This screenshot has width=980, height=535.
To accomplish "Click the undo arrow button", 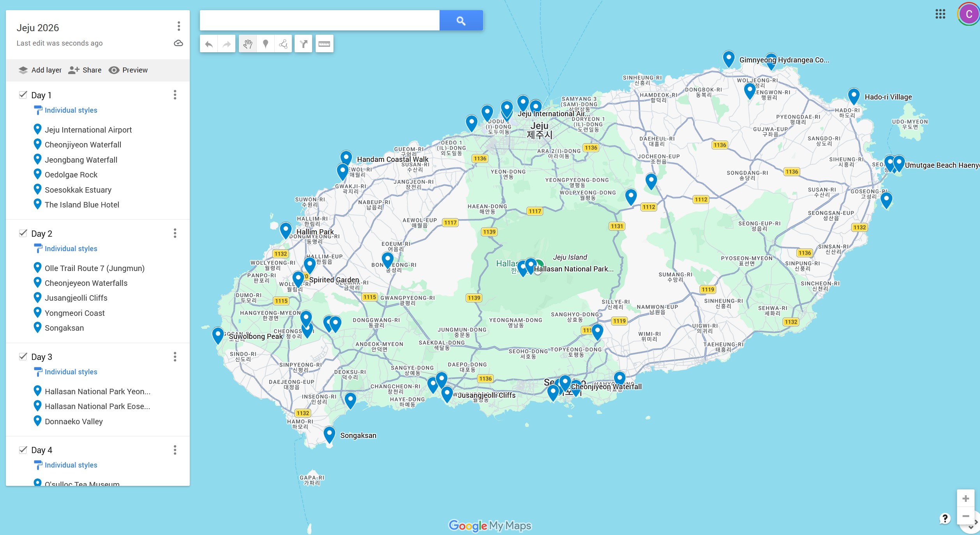I will coord(209,44).
